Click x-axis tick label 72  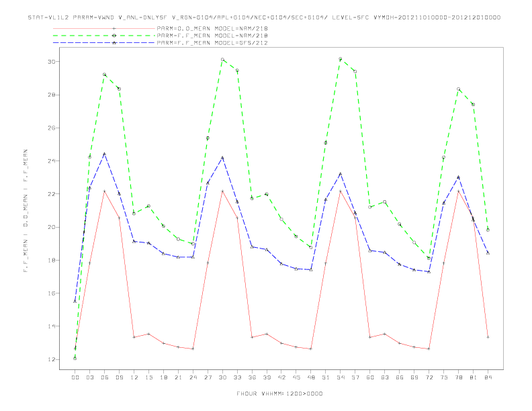[x=429, y=377]
